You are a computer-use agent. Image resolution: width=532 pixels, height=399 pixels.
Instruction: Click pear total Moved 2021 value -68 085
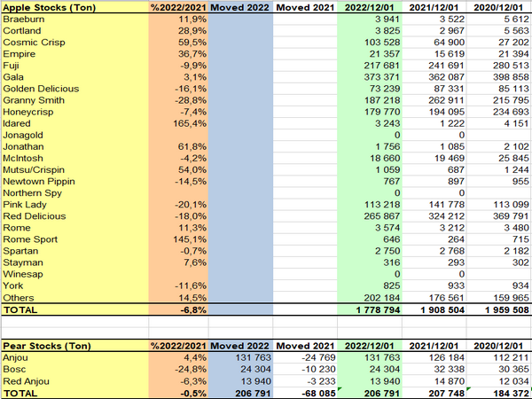pos(303,391)
